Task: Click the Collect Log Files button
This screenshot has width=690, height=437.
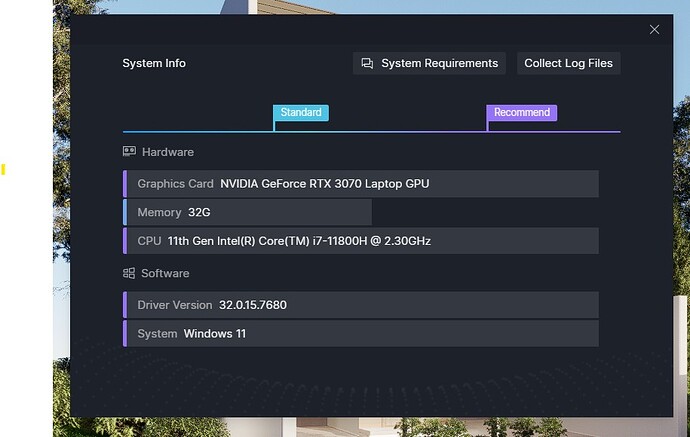Action: pyautogui.click(x=568, y=63)
